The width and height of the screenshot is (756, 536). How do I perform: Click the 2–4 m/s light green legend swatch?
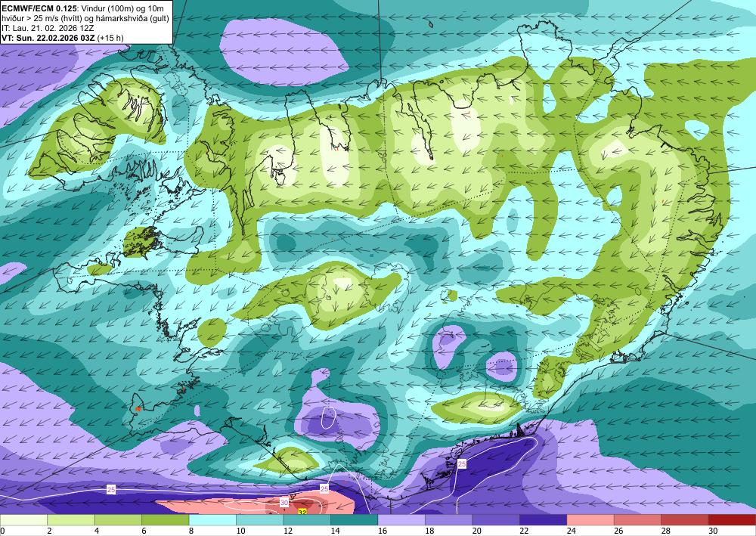tap(71, 519)
